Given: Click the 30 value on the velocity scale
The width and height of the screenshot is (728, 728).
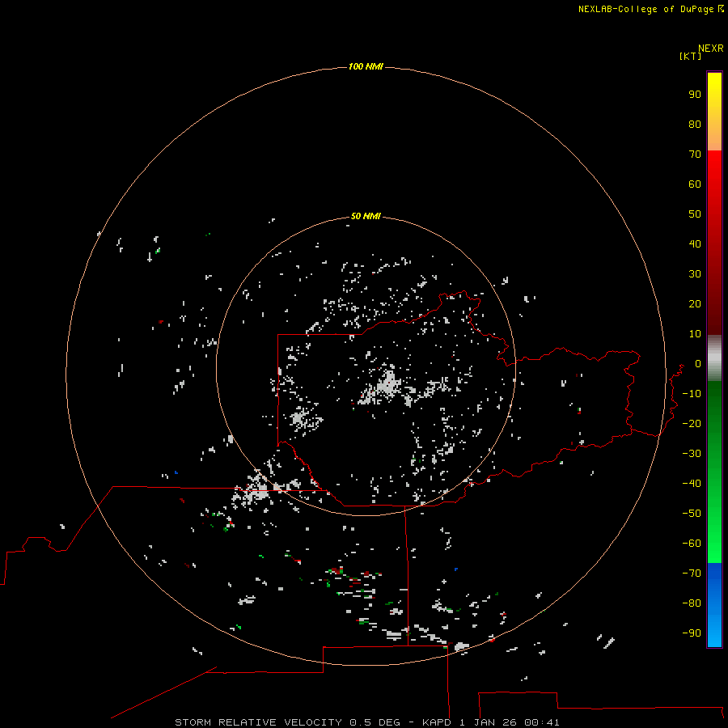Looking at the screenshot, I should tap(695, 274).
